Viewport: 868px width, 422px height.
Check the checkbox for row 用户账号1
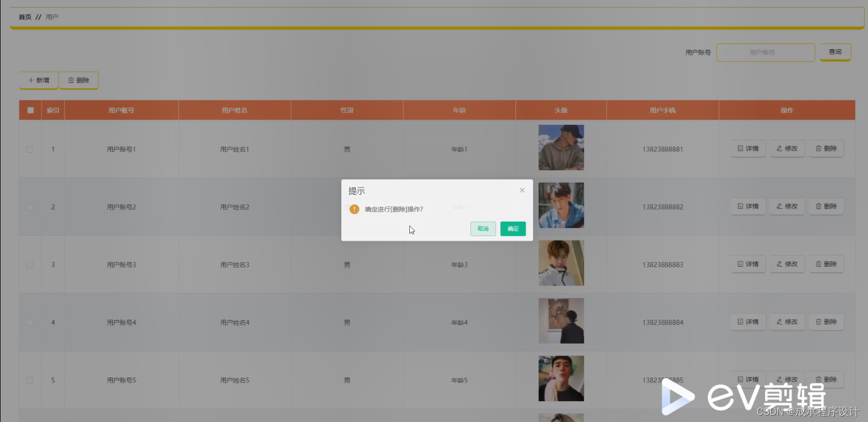coord(29,149)
